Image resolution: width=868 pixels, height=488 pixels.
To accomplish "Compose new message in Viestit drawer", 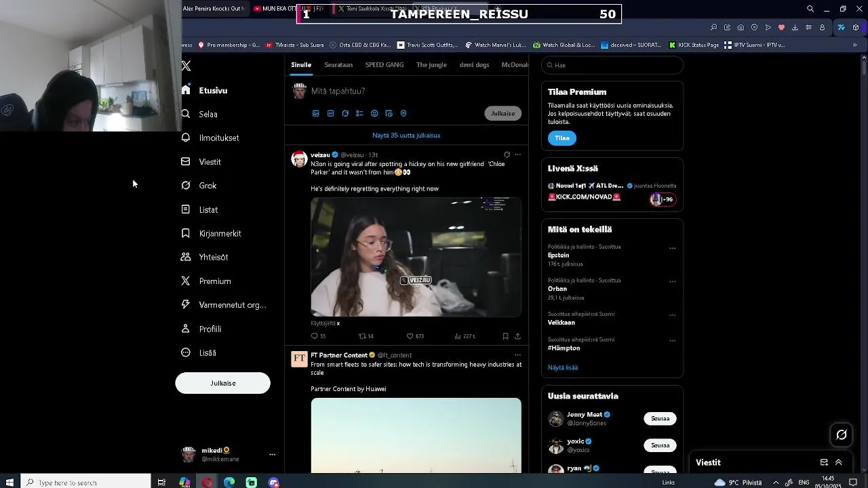I will click(x=824, y=462).
